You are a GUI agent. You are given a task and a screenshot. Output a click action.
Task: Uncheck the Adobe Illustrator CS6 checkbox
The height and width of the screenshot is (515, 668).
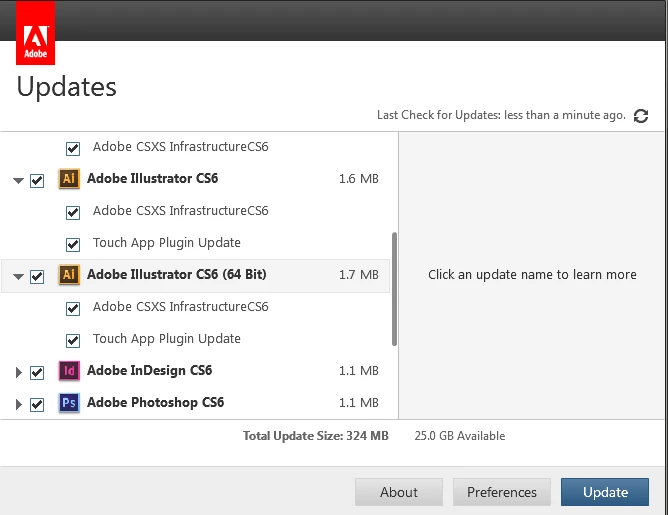pyautogui.click(x=37, y=180)
